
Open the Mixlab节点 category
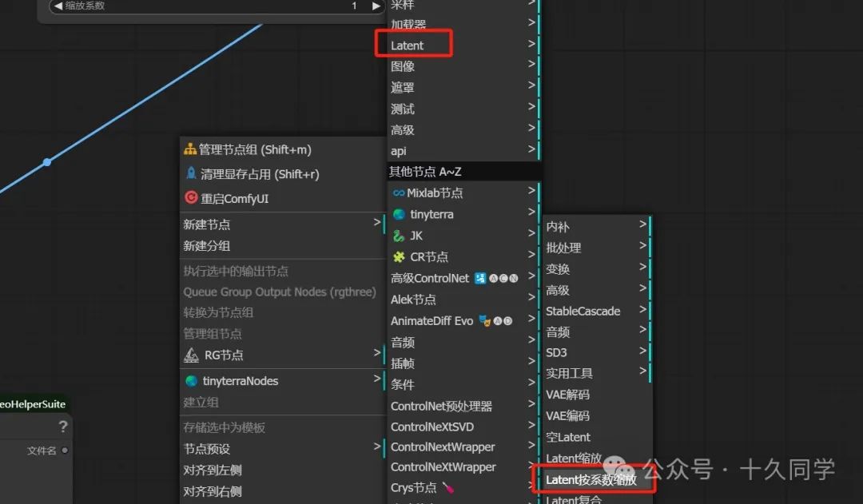pos(463,192)
